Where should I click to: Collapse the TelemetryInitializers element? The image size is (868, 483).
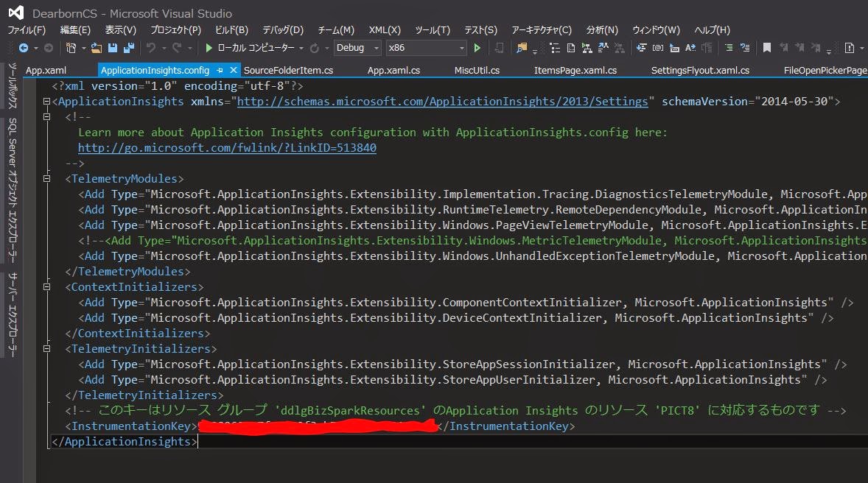pos(47,349)
